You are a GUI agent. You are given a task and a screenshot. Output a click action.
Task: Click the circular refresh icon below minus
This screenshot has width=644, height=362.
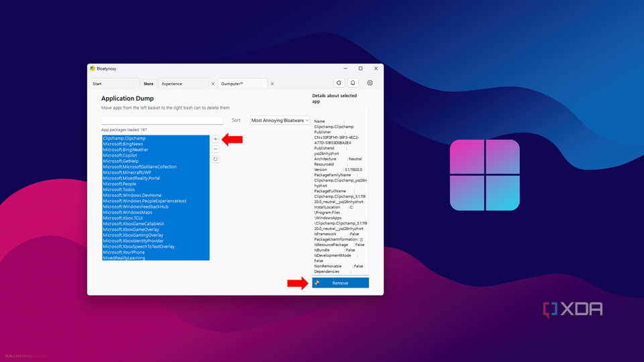point(215,159)
